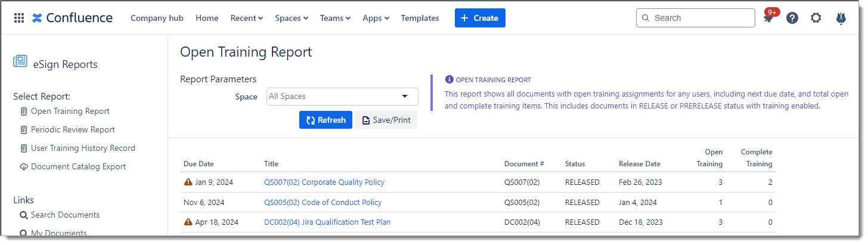Click the Save/Print button
This screenshot has width=868, height=245.
386,120
